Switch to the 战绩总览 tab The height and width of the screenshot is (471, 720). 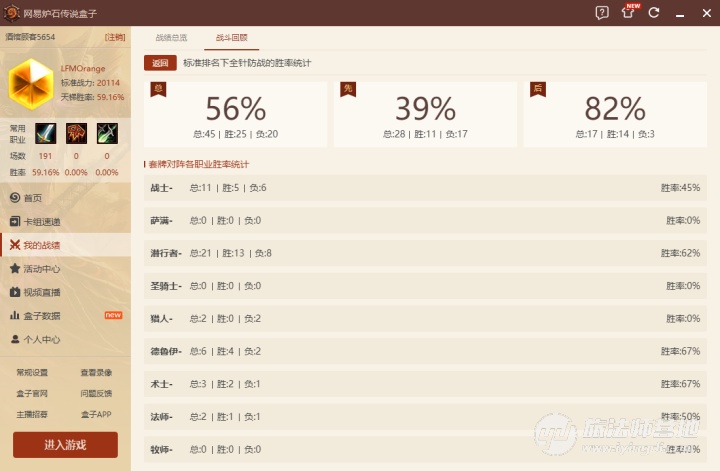point(171,37)
